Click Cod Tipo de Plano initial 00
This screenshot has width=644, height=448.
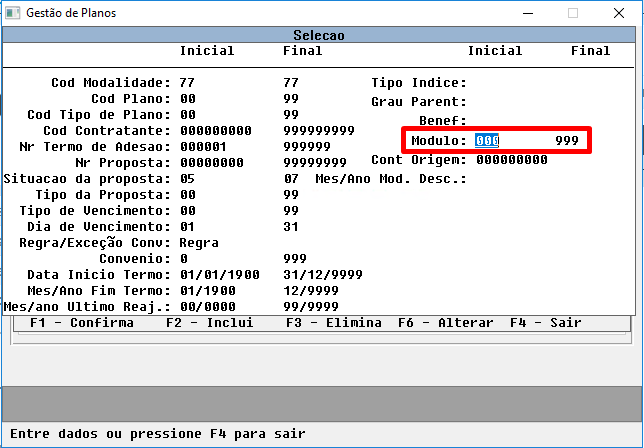(x=188, y=115)
